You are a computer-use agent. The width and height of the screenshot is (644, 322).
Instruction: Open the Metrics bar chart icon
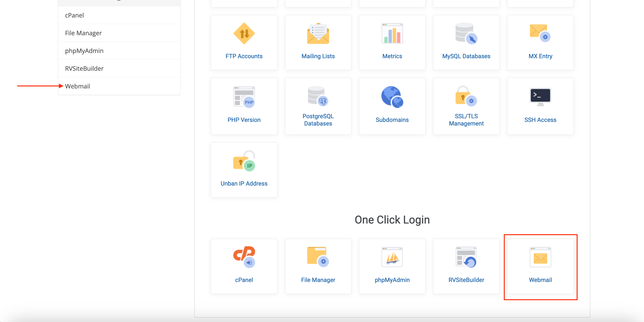pos(392,33)
